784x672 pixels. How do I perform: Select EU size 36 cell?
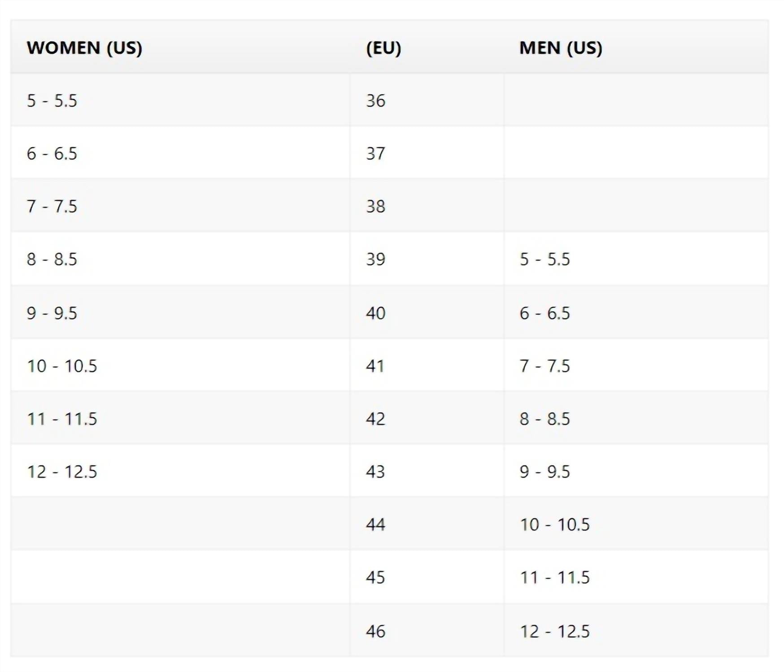click(376, 100)
